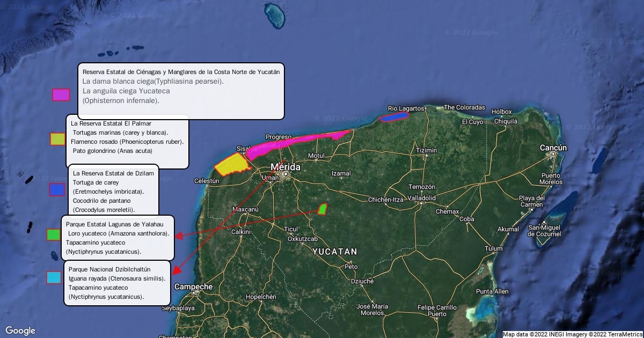Click the Tulum town label

[x=493, y=248]
